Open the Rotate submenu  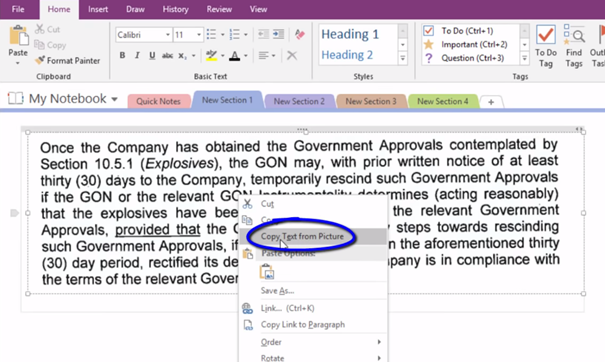313,358
